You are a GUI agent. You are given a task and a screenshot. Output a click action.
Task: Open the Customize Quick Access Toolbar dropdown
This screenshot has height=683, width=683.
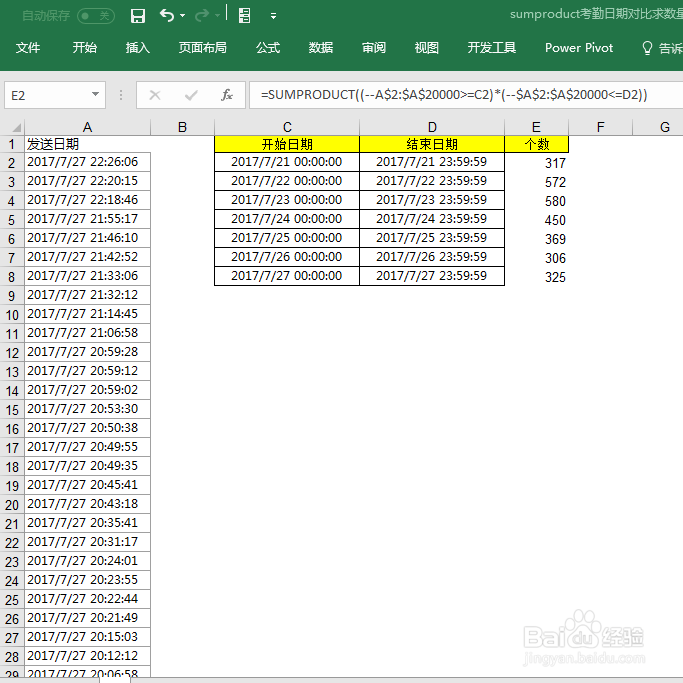273,16
